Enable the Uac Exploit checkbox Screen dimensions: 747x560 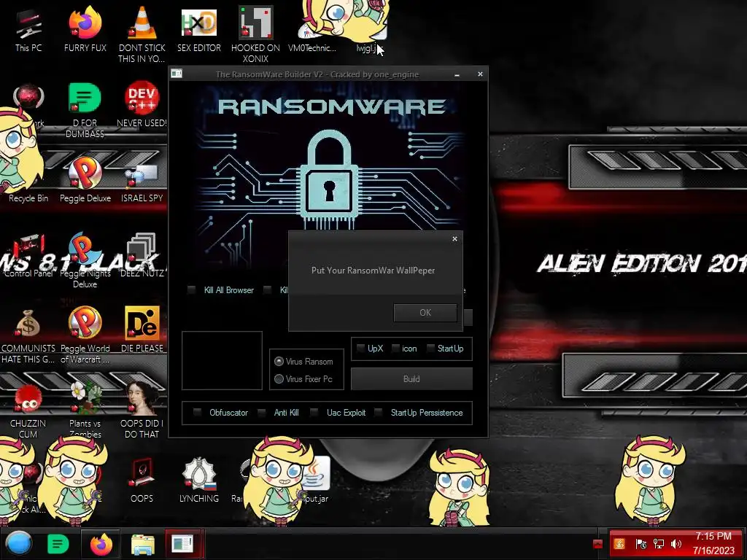[314, 413]
